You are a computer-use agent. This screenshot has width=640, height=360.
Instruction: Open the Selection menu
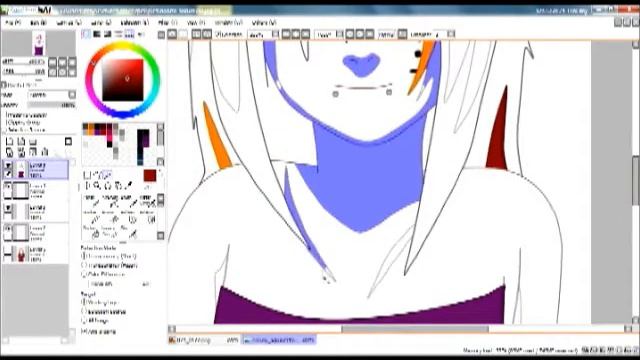[134, 23]
